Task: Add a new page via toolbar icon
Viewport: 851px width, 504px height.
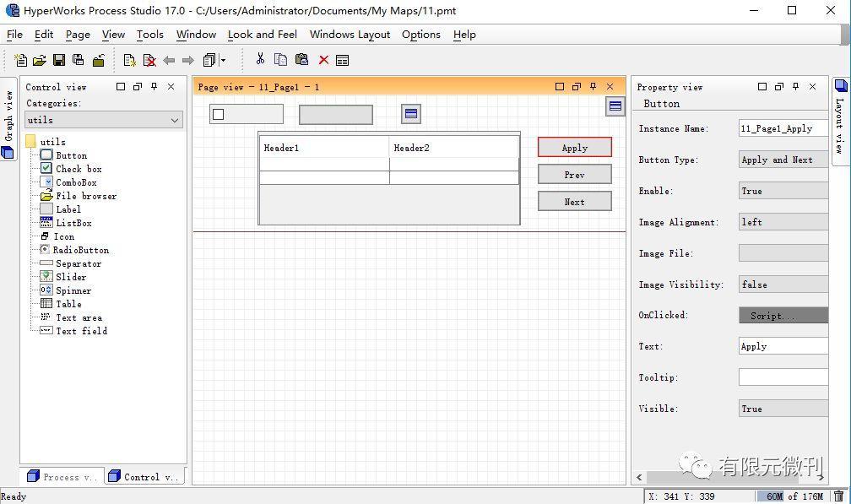Action: [x=130, y=60]
